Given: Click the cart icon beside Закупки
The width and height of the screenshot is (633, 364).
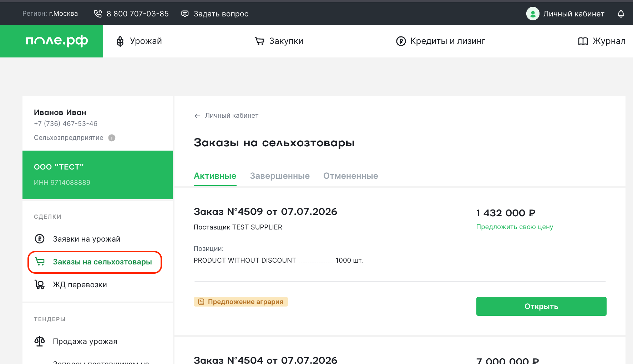Looking at the screenshot, I should click(259, 41).
